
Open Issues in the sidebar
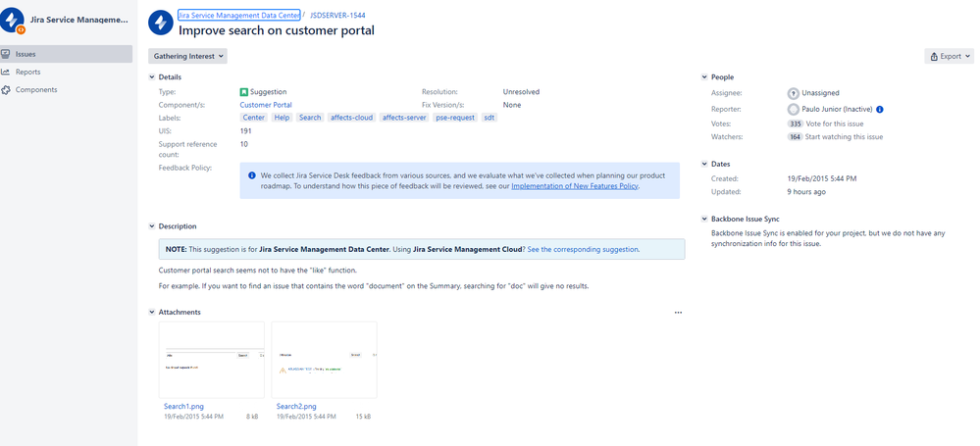click(67, 54)
